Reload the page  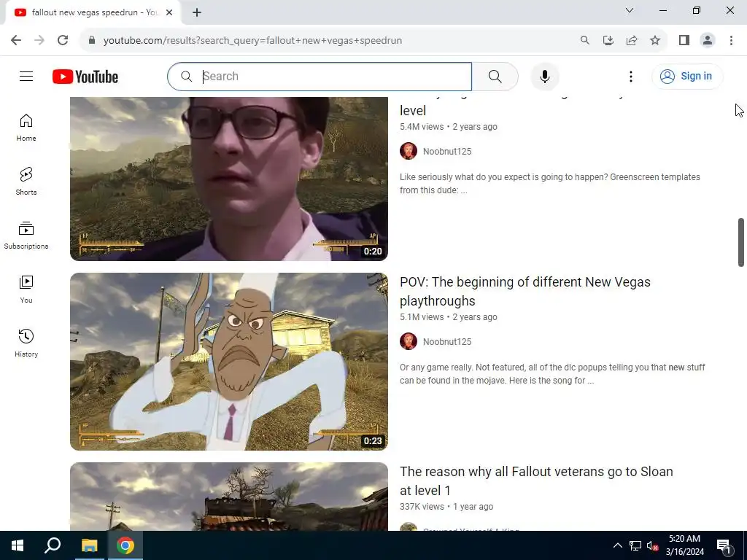[63, 41]
